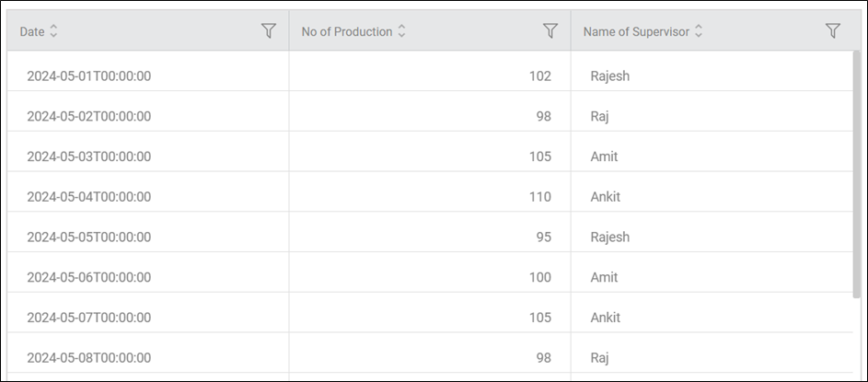Select the 2024-05-03T00:00:00 date cell

(148, 156)
